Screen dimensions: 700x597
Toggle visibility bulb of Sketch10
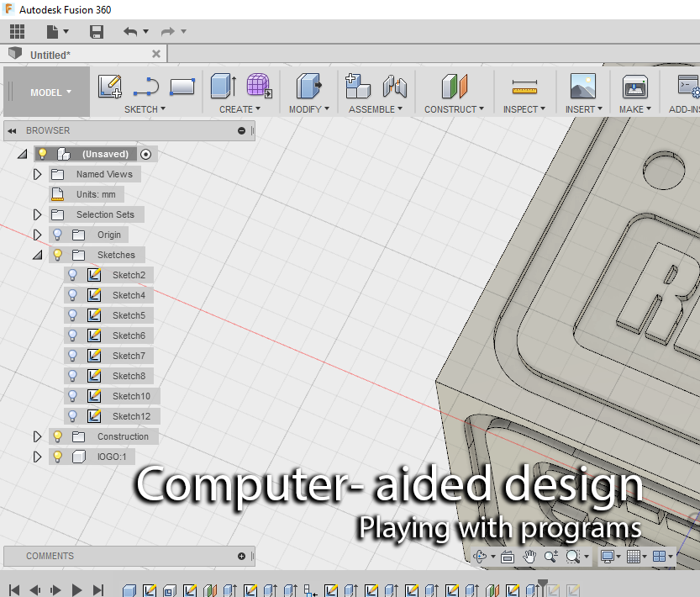(72, 396)
